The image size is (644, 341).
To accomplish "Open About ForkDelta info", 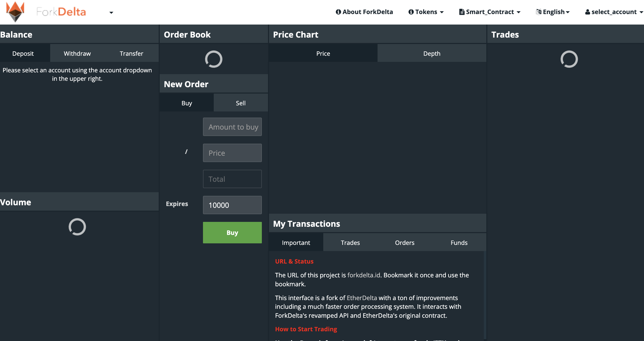I will (364, 12).
